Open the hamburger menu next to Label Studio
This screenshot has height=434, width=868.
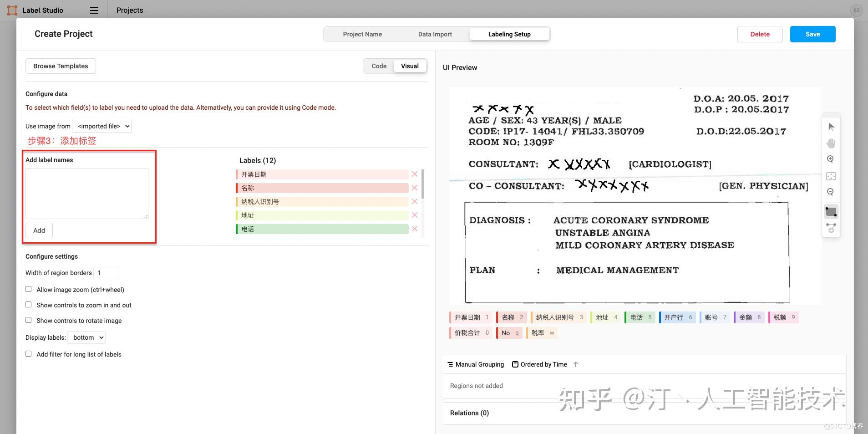(x=94, y=10)
